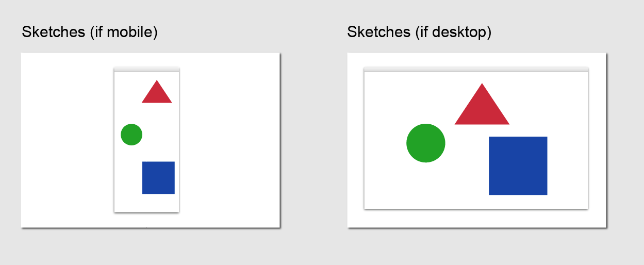Click the red triangle in mobile sketch

[x=157, y=94]
